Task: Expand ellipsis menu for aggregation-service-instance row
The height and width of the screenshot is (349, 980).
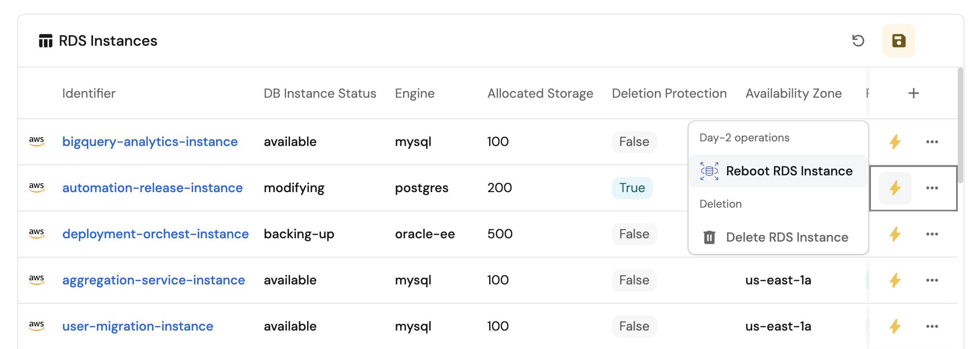Action: (x=932, y=280)
